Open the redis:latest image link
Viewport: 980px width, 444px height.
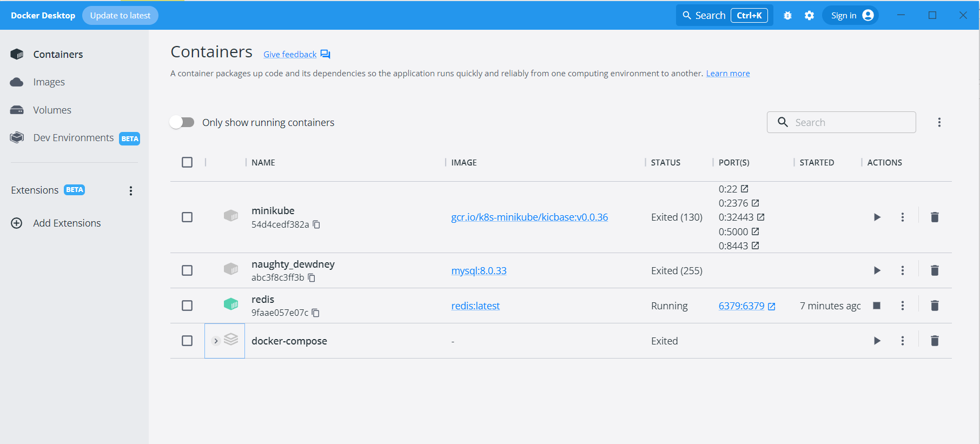475,306
